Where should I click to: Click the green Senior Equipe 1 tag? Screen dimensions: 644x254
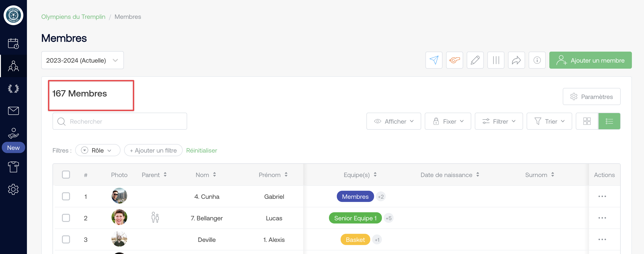point(355,218)
